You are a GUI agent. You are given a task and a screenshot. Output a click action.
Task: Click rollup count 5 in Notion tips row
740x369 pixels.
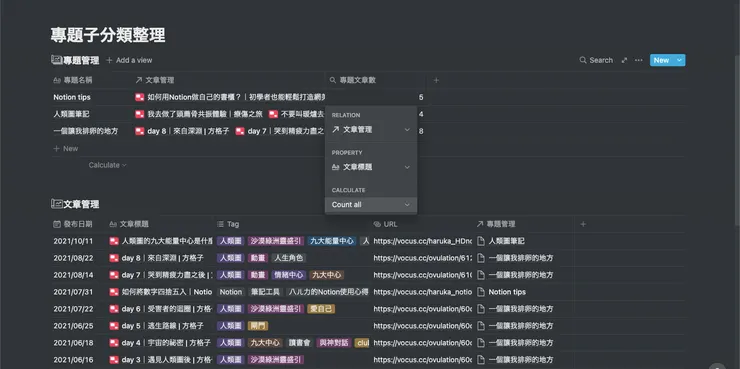pyautogui.click(x=421, y=97)
